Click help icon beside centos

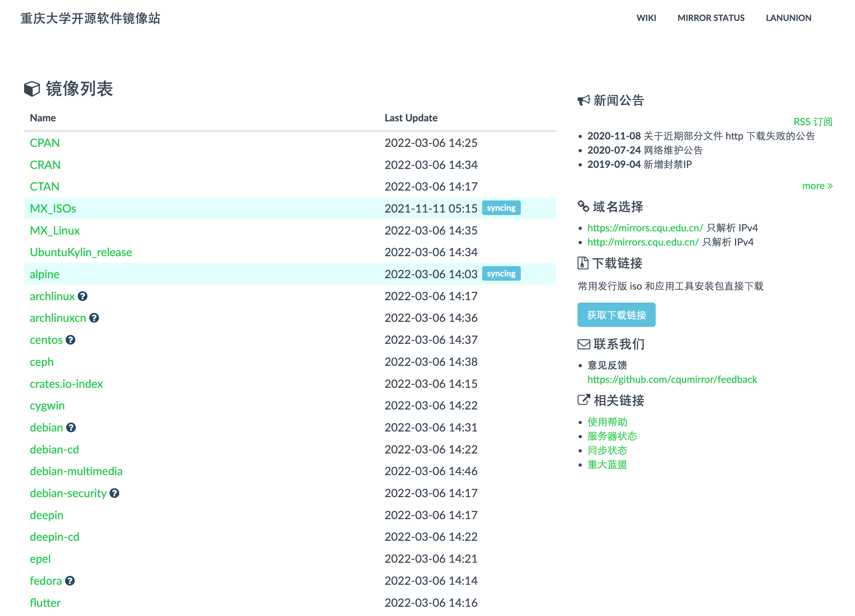click(x=71, y=340)
